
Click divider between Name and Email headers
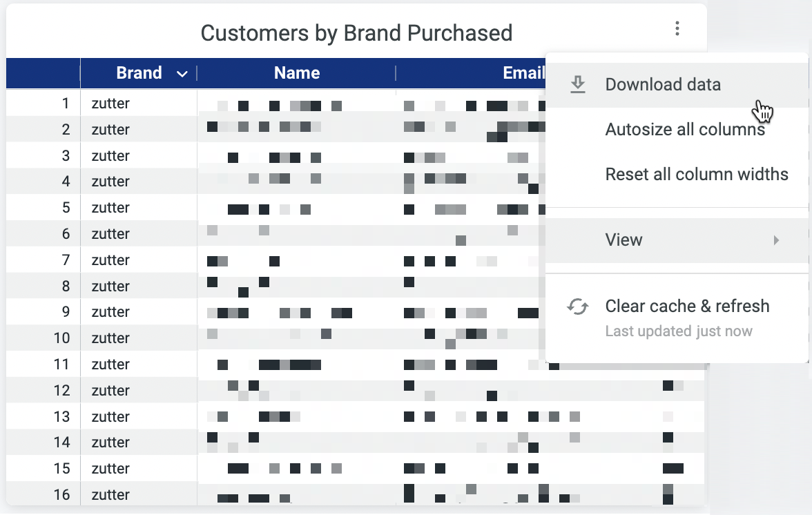[396, 73]
